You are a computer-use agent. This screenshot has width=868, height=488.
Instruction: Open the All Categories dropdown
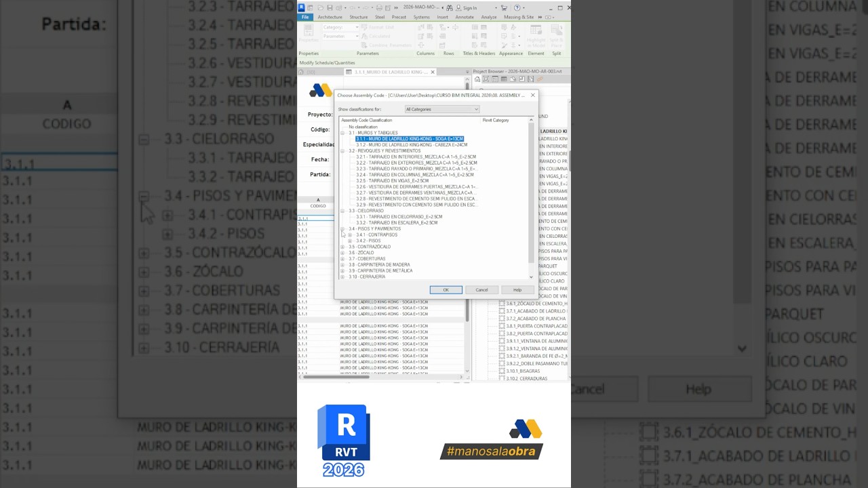coord(442,109)
